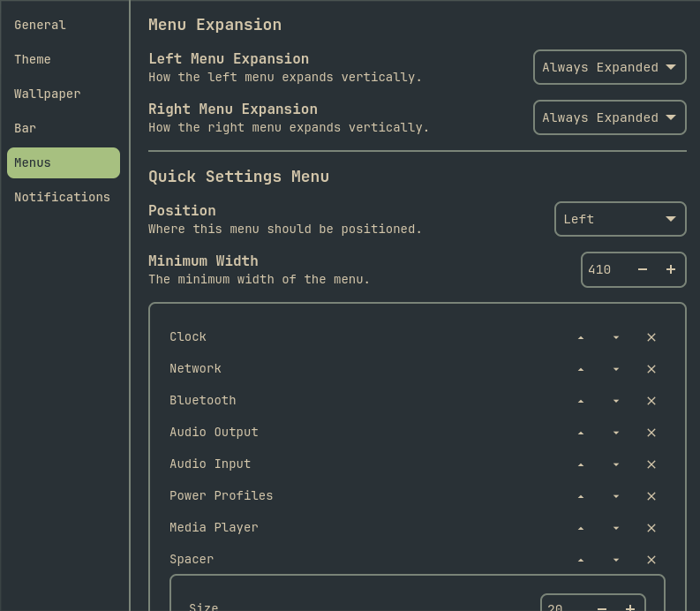Click the Quick Settings Menu heading
Image resolution: width=700 pixels, height=611 pixels.
[x=239, y=177]
